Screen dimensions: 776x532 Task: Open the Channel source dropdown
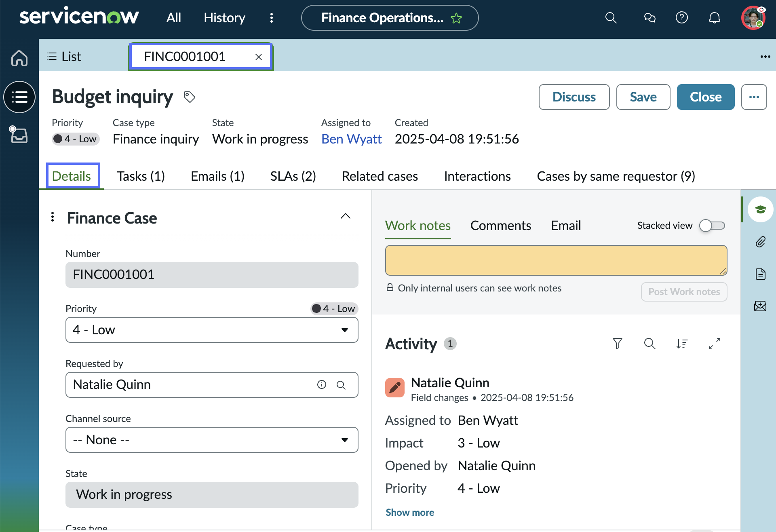point(212,440)
